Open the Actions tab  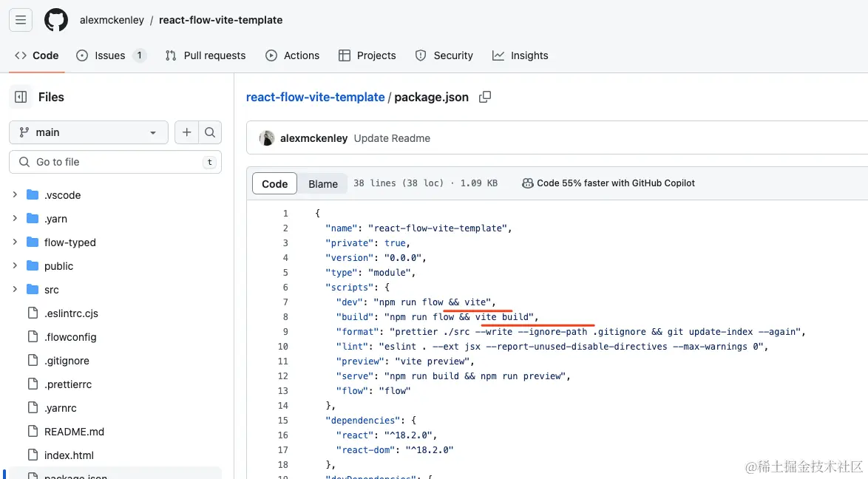point(292,55)
